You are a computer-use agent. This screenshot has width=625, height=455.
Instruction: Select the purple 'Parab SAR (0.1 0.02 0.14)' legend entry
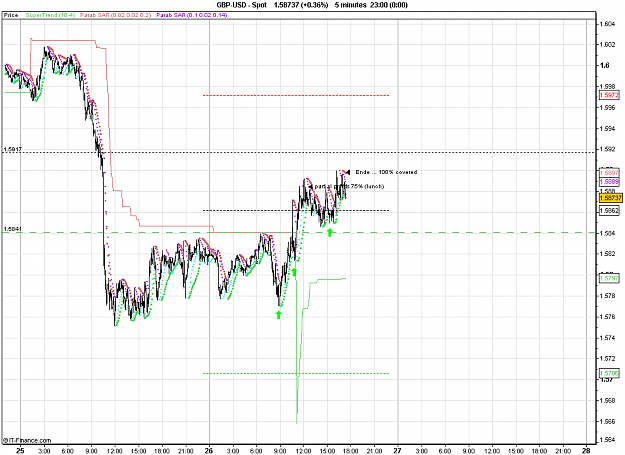coord(192,15)
